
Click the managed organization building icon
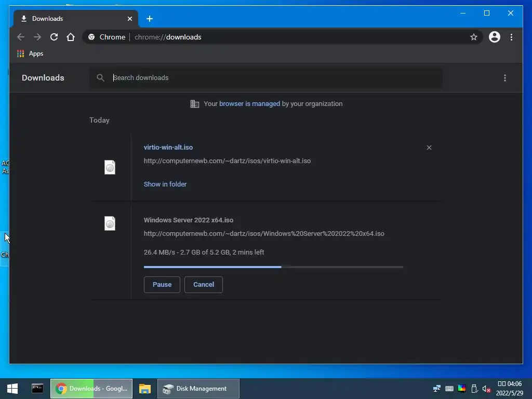194,104
